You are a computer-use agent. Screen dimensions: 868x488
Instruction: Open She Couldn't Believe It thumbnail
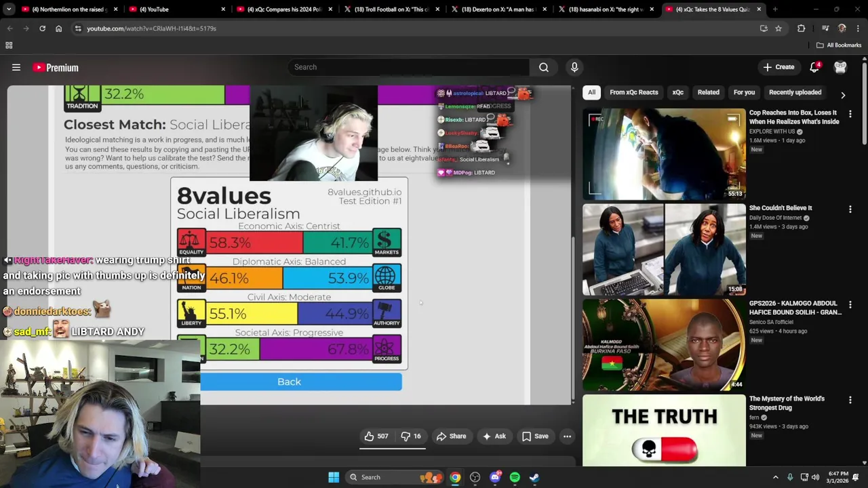point(664,249)
